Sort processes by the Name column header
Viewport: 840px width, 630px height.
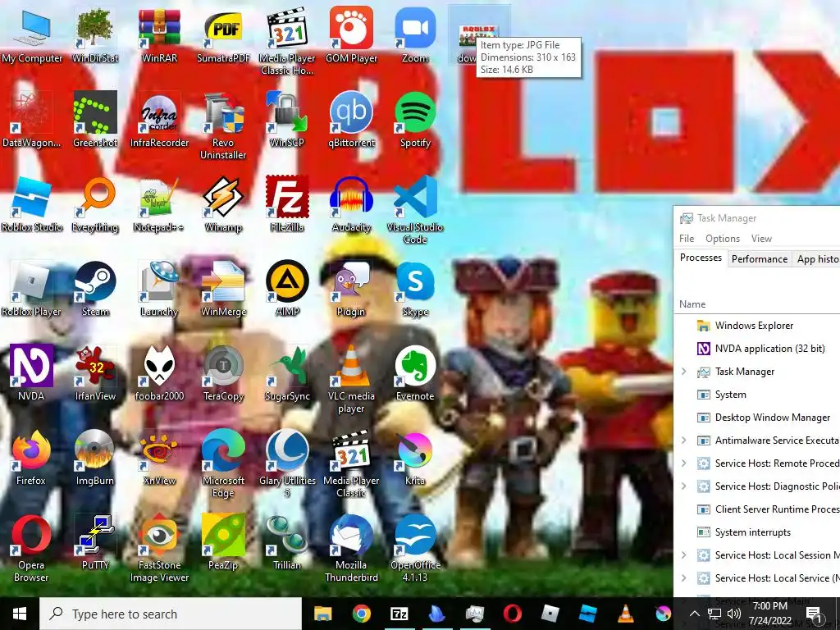pos(692,304)
